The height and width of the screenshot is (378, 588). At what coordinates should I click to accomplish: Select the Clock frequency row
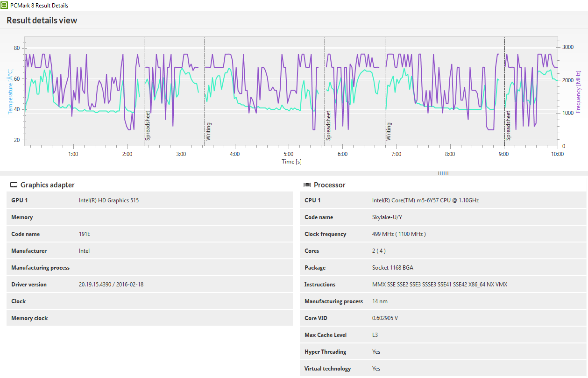tap(443, 234)
